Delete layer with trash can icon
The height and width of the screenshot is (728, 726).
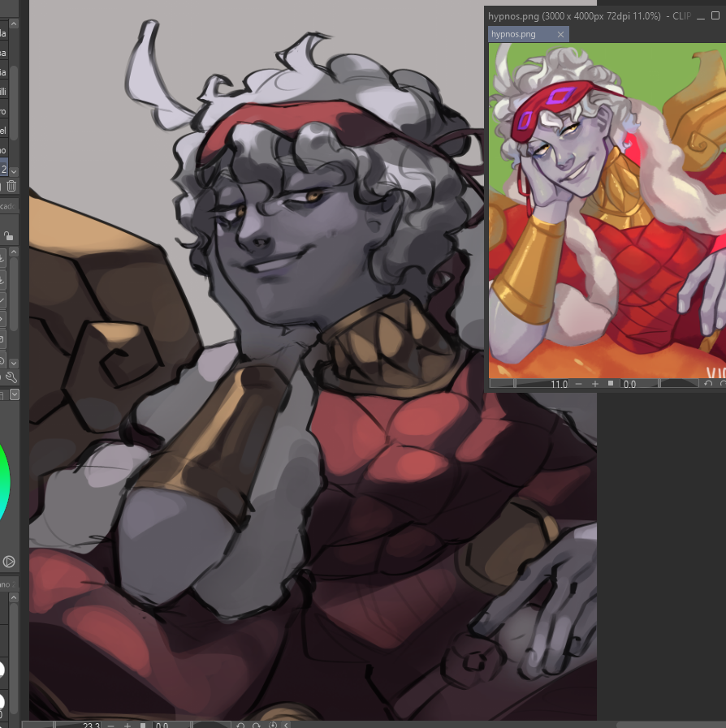[x=11, y=186]
